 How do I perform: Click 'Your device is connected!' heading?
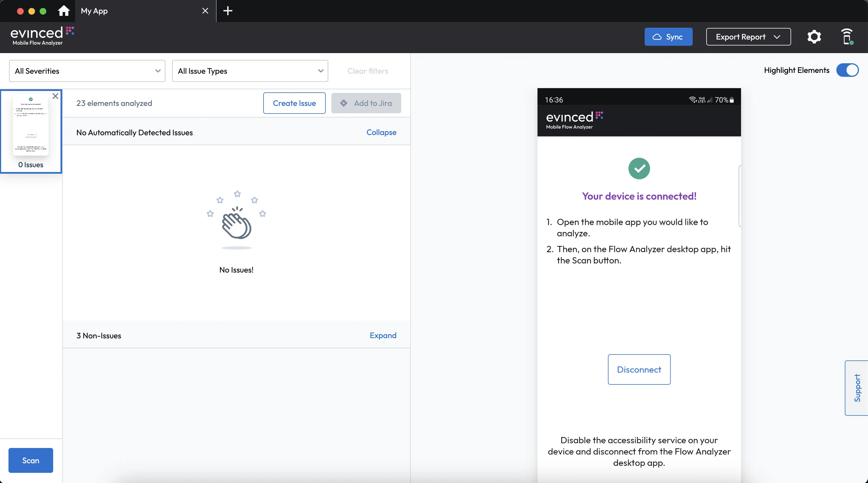tap(639, 196)
